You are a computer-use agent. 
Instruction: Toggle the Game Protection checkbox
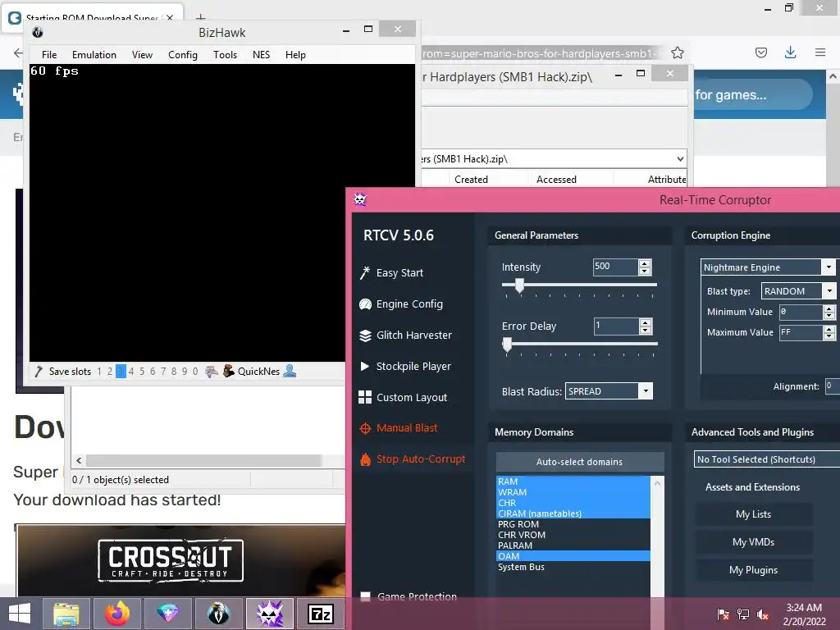(365, 596)
